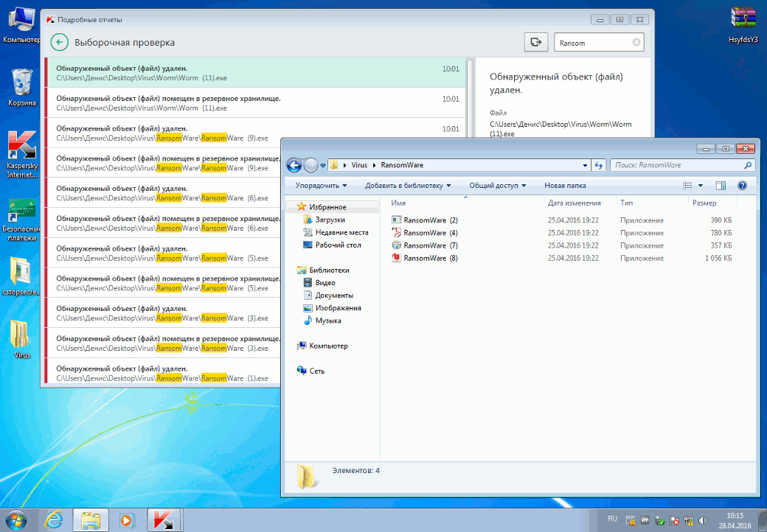This screenshot has height=532, width=767.
Task: Click Explorer forward navigation button
Action: point(310,166)
